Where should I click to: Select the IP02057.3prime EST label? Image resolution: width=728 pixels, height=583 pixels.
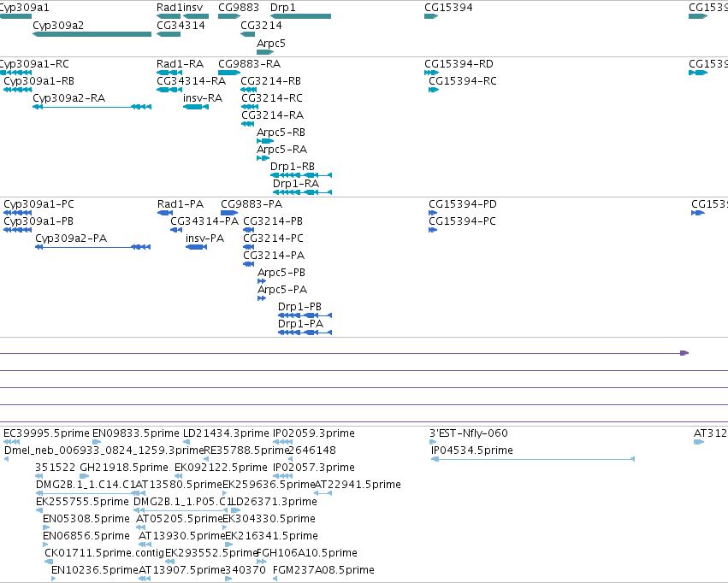314,467
